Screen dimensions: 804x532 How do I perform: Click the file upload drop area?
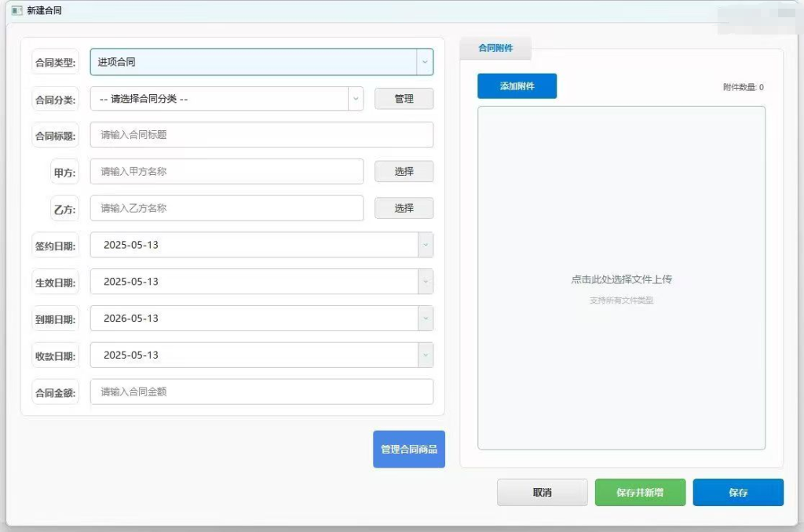click(x=621, y=279)
